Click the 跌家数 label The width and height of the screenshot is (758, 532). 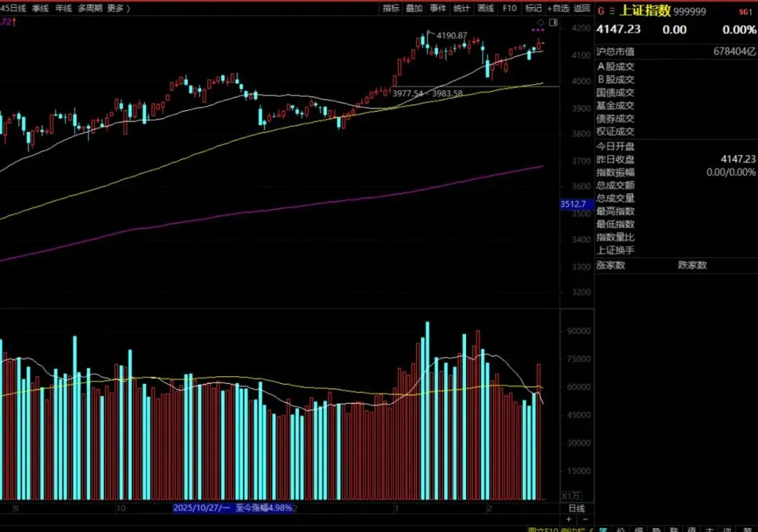[x=692, y=265]
